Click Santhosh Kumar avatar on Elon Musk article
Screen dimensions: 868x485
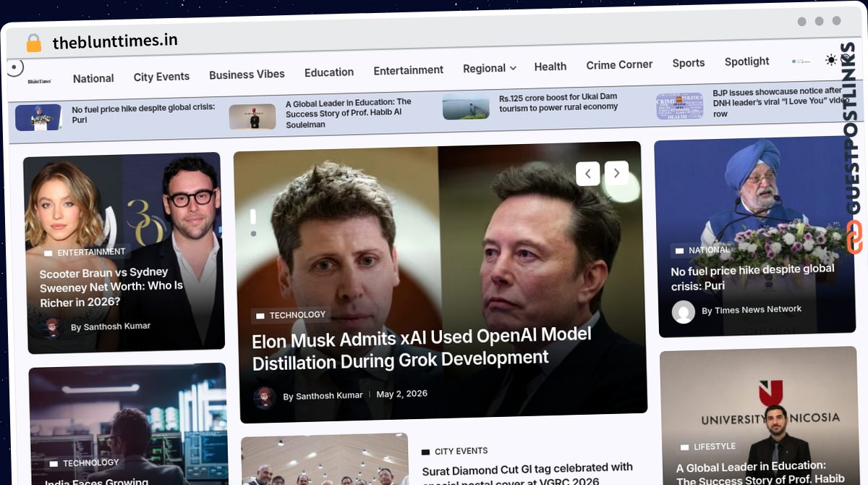click(264, 397)
